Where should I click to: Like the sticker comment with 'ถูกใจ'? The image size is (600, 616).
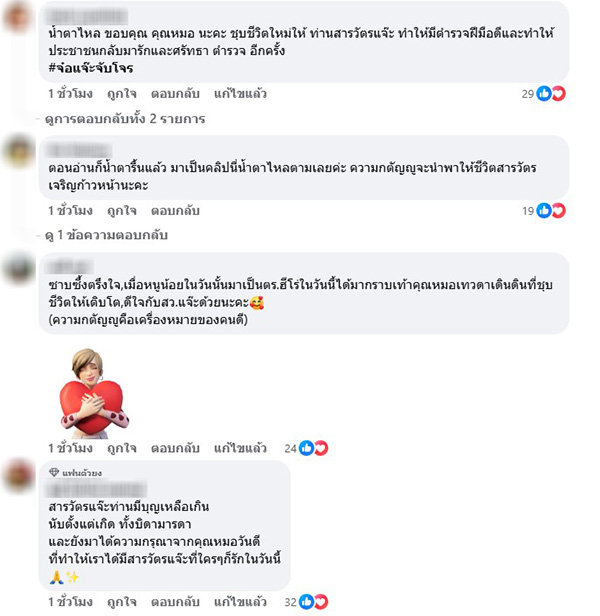[x=122, y=448]
